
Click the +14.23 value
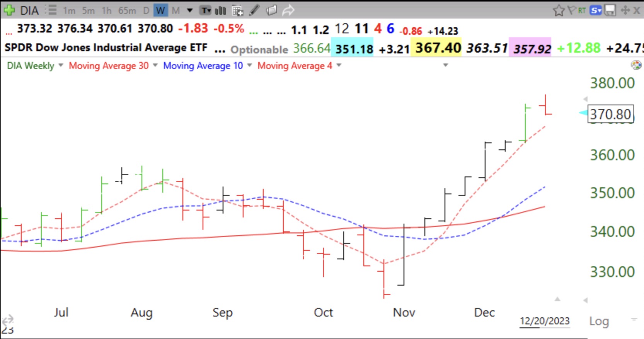click(x=443, y=31)
